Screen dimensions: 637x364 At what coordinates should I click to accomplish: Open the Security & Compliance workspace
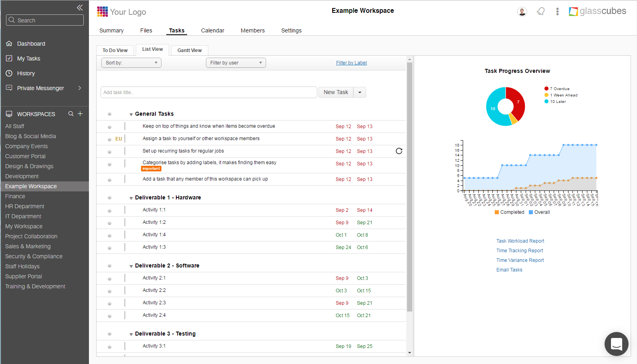[x=34, y=256]
